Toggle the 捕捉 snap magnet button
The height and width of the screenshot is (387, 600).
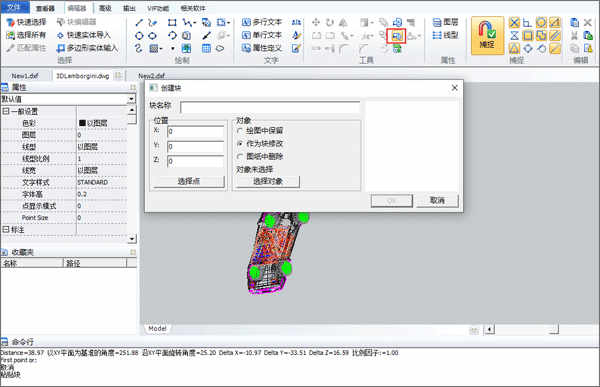tap(487, 35)
